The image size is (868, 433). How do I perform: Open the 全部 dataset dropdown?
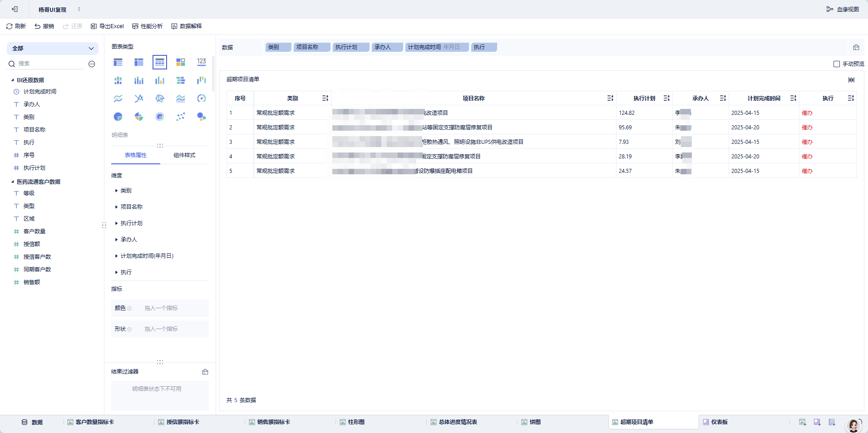pyautogui.click(x=53, y=49)
